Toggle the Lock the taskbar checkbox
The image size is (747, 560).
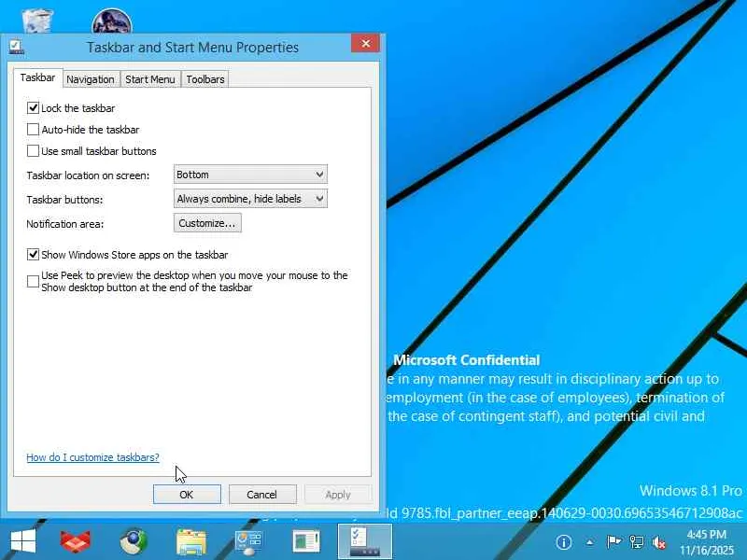click(x=33, y=108)
